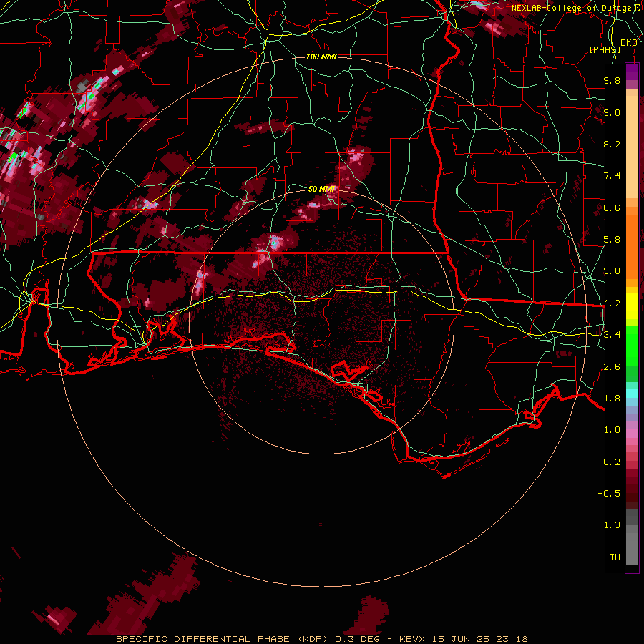
Task: Click the 1.0 value on the color scale
Action: (x=612, y=430)
